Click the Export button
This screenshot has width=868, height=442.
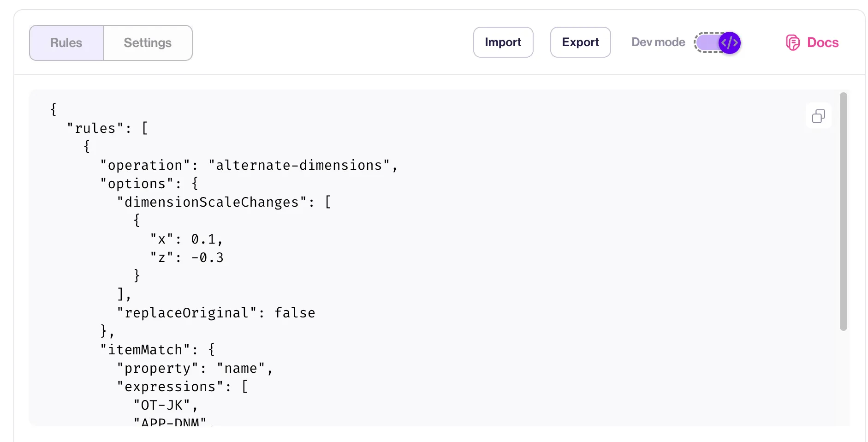coord(580,42)
